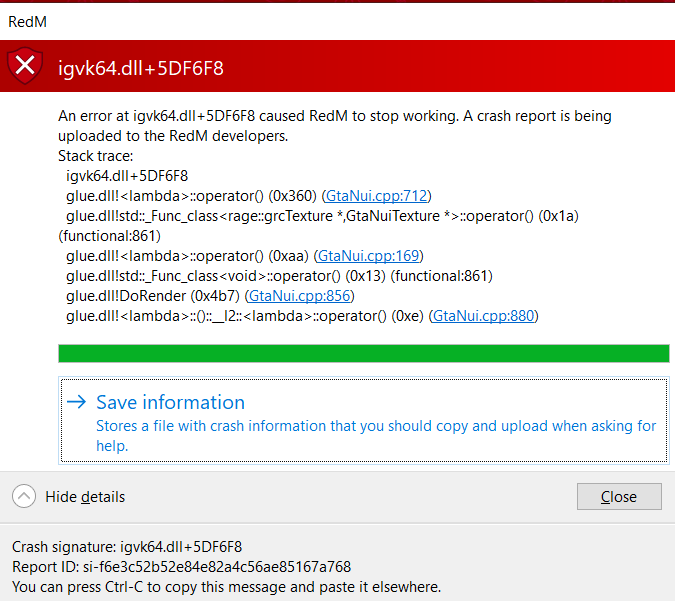
Task: Collapse details using the circular chevron icon
Action: point(24,496)
